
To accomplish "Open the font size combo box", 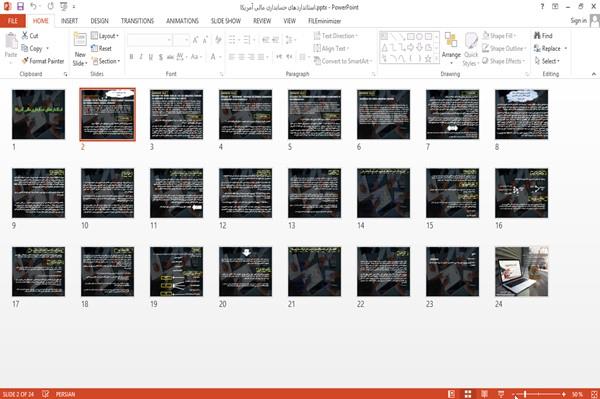I will click(181, 40).
